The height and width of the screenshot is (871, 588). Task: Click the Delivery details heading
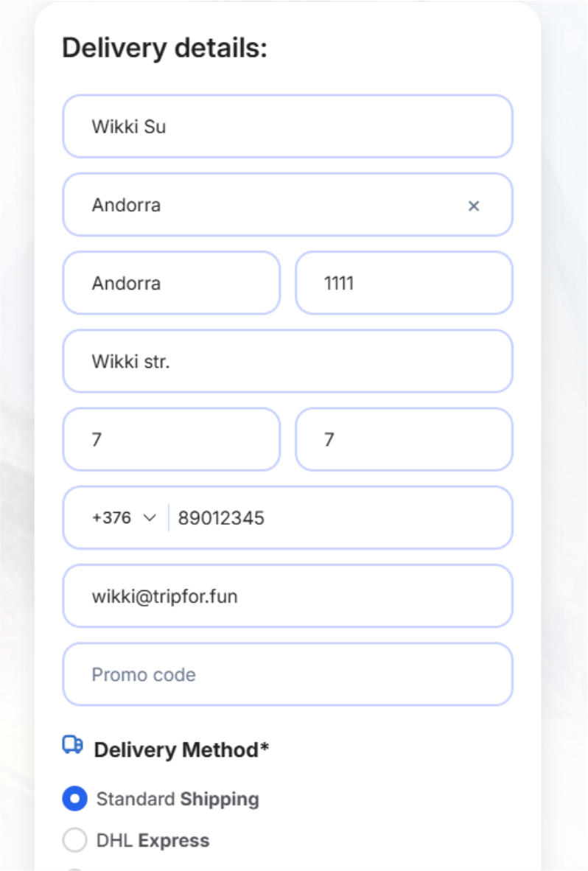click(164, 49)
